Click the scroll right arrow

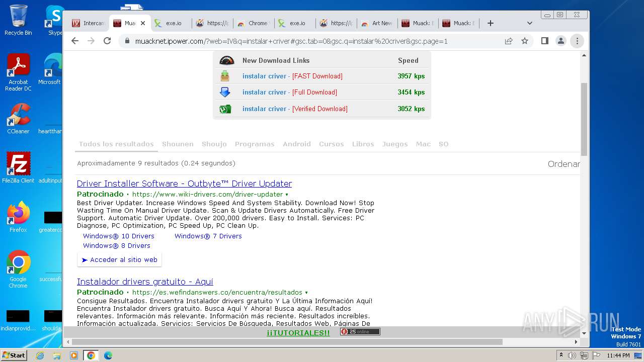[x=577, y=342]
